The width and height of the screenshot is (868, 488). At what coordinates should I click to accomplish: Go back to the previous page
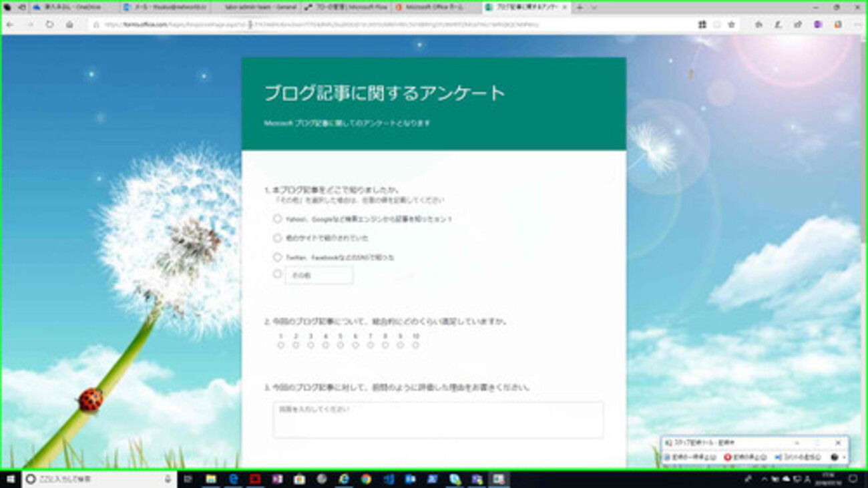(x=10, y=25)
